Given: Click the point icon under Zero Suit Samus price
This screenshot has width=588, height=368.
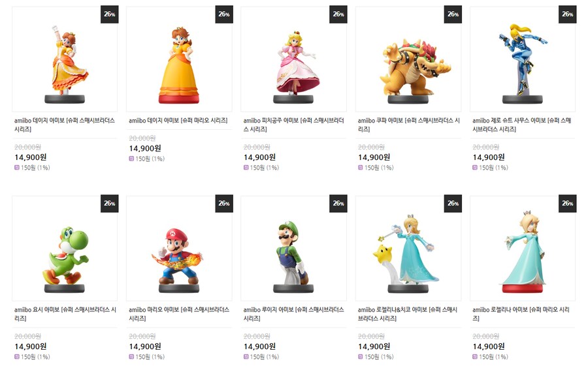Looking at the screenshot, I should pyautogui.click(x=475, y=168).
